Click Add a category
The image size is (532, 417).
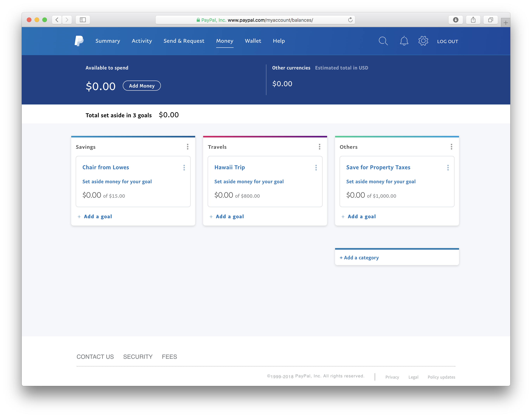pyautogui.click(x=359, y=258)
